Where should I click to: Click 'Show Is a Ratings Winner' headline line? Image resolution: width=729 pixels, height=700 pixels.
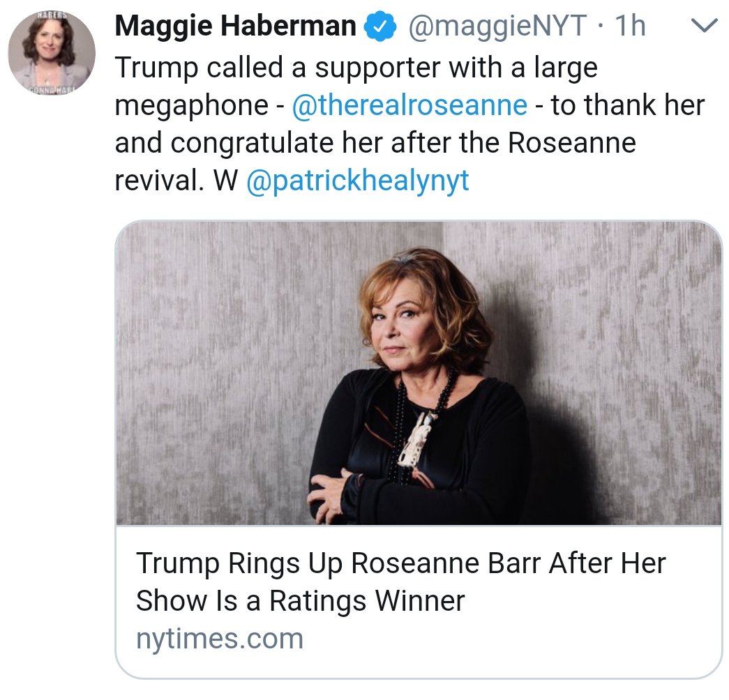pyautogui.click(x=300, y=600)
